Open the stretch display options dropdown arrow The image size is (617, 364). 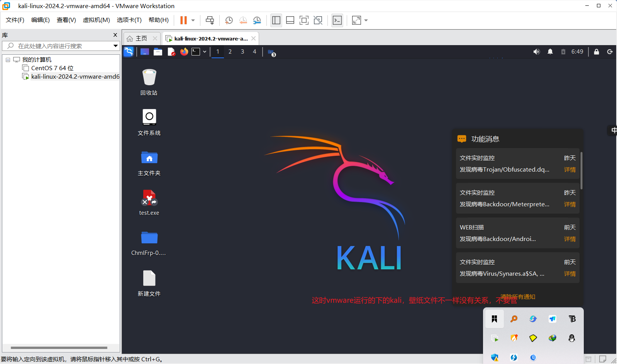point(366,20)
